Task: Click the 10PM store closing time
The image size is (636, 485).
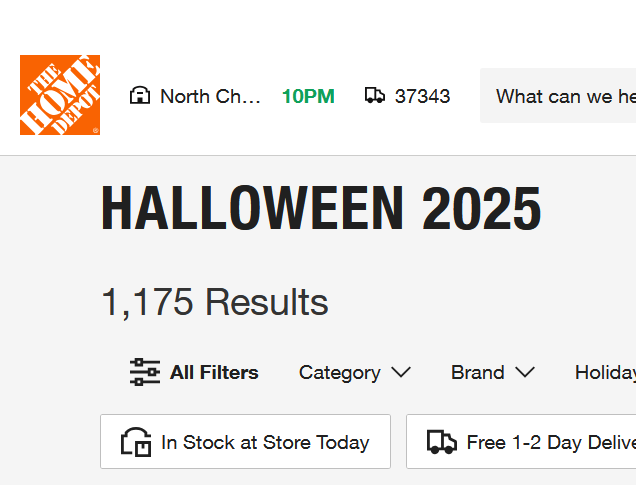Action: [x=308, y=96]
